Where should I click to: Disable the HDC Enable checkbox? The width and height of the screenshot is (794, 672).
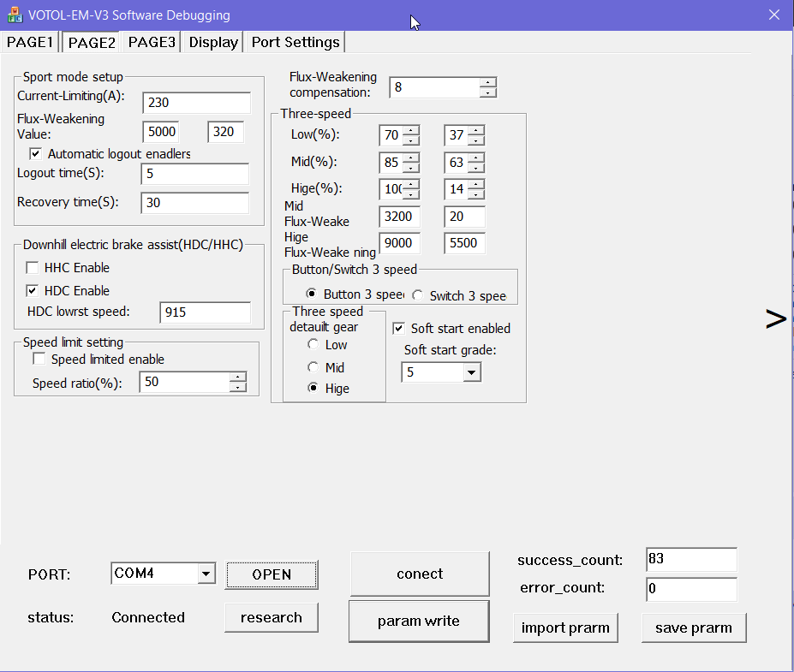coord(33,290)
